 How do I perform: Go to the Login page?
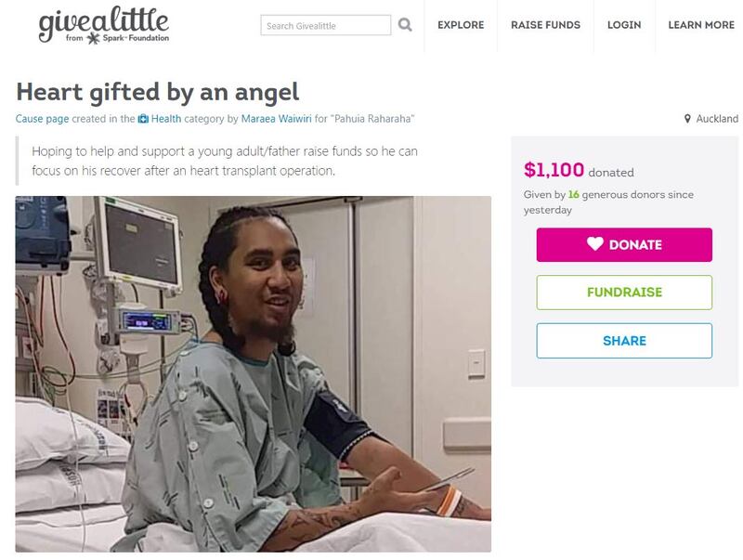point(624,25)
